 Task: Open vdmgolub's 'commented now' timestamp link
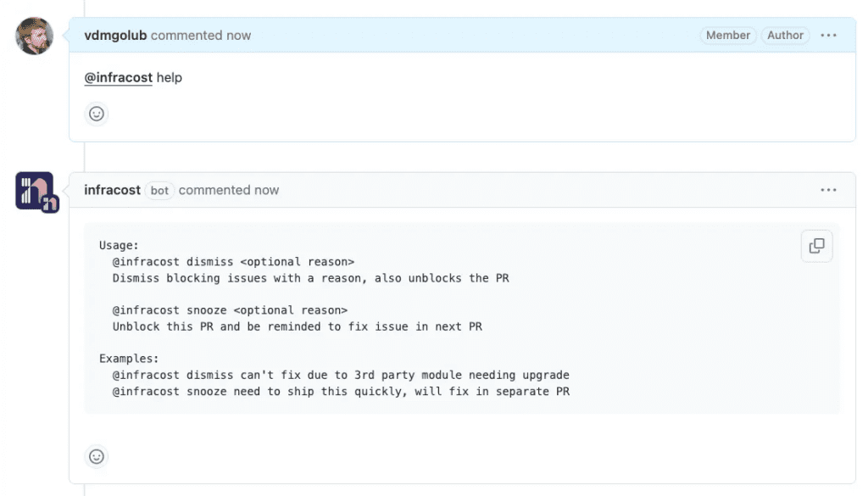coord(201,36)
